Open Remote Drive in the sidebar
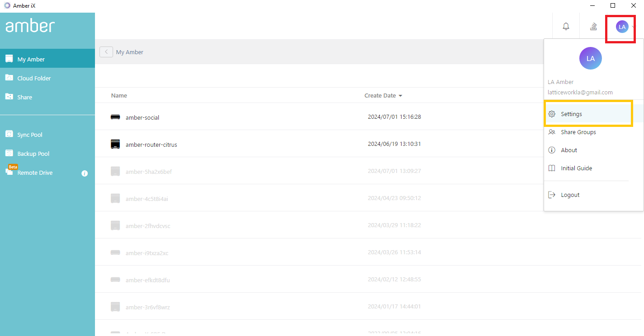Image resolution: width=644 pixels, height=336 pixels. [x=47, y=173]
